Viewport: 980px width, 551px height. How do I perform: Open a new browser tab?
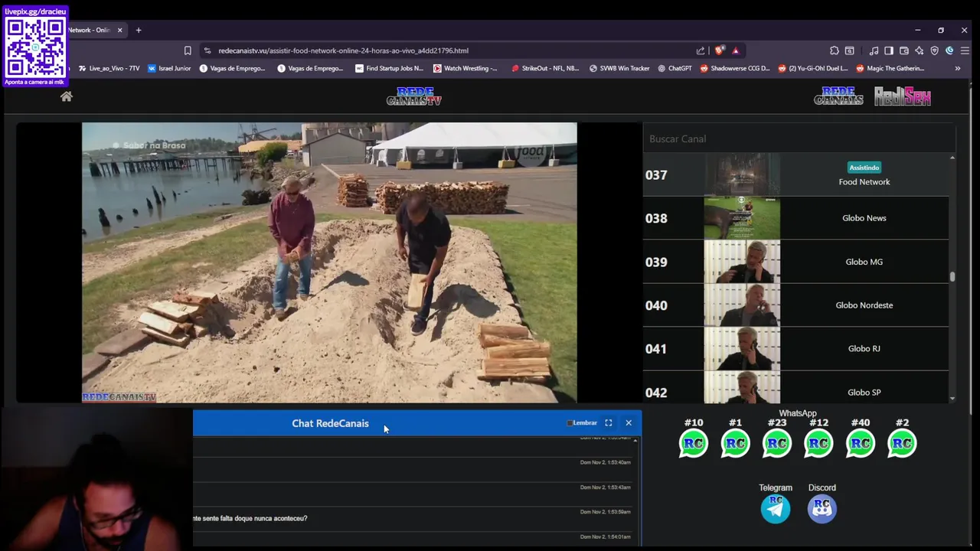pyautogui.click(x=139, y=30)
